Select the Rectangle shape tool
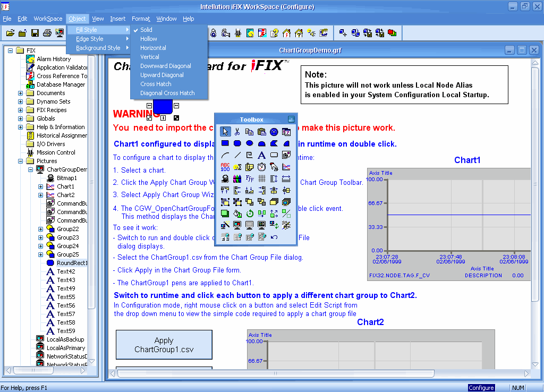The image size is (544, 392). (225, 143)
